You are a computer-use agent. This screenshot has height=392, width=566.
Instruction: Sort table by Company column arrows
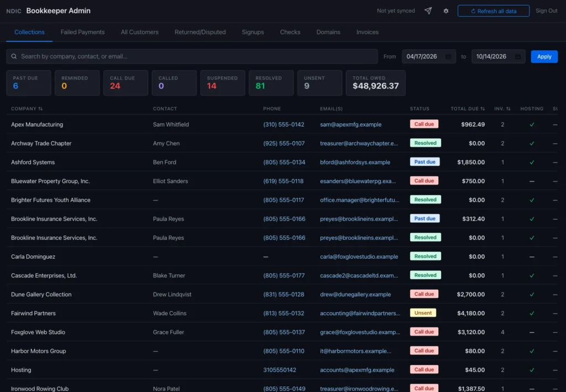pyautogui.click(x=40, y=109)
